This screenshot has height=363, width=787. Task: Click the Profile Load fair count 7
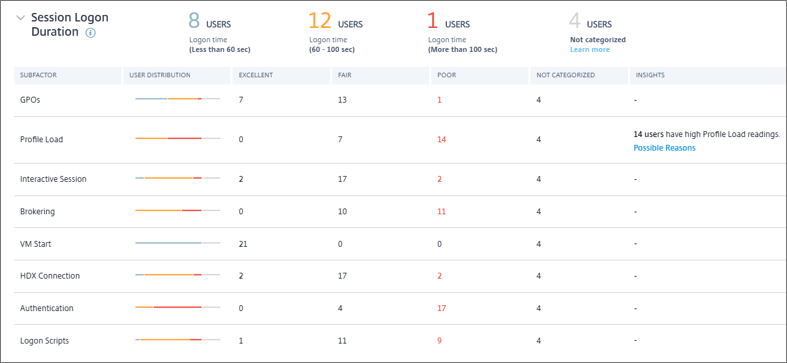(x=340, y=140)
